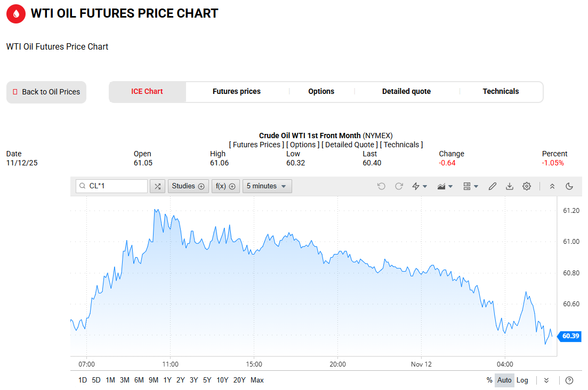
Task: Toggle percent scale on the chart
Action: coord(489,380)
